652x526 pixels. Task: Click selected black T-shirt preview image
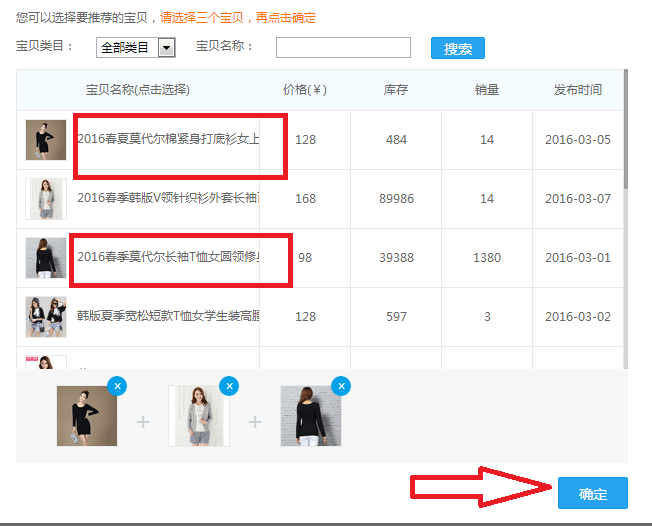point(311,416)
